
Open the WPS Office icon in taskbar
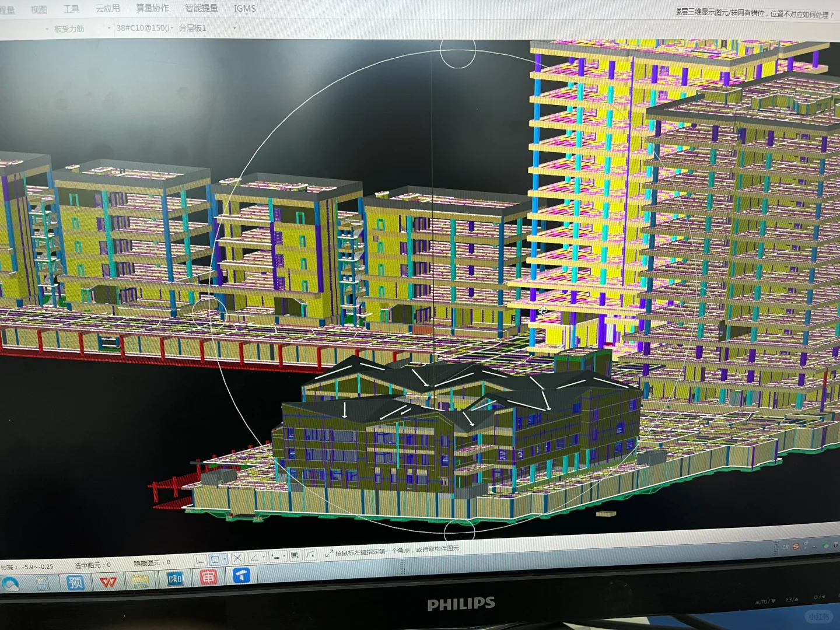coord(108,582)
